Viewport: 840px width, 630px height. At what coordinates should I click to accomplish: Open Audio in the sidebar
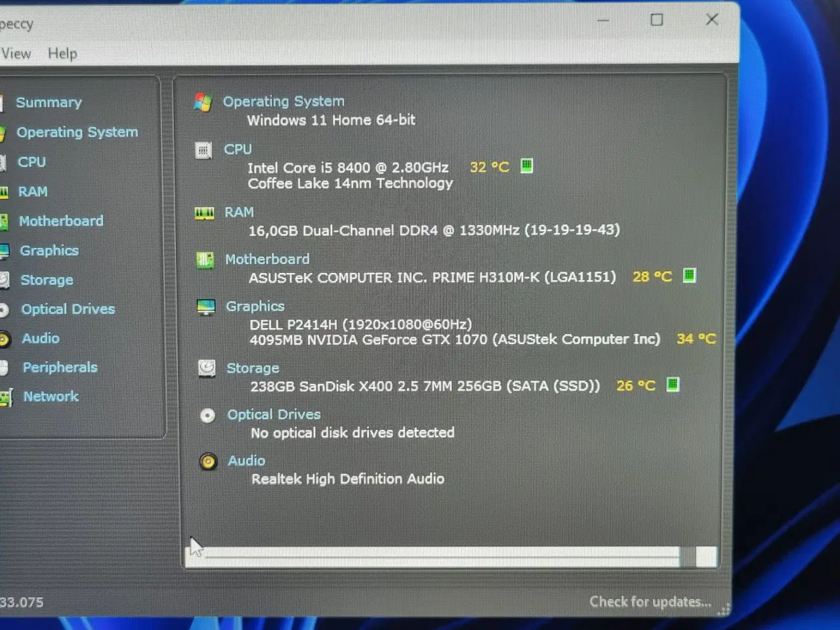(41, 339)
